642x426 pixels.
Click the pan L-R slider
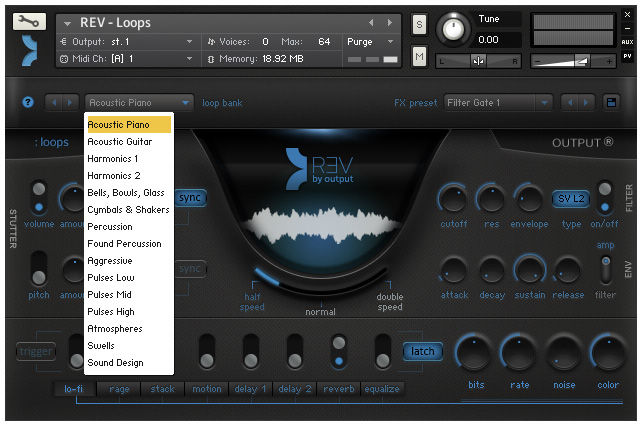click(478, 61)
